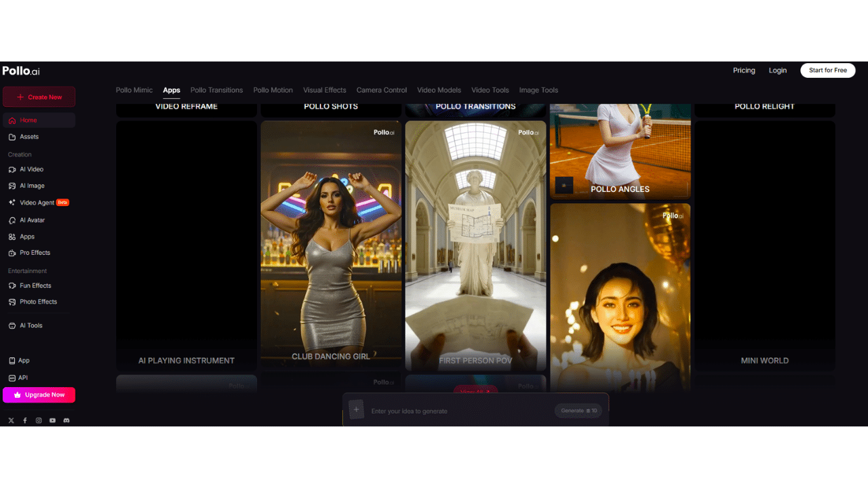Open AI Video in sidebar
This screenshot has width=868, height=488.
[31, 169]
